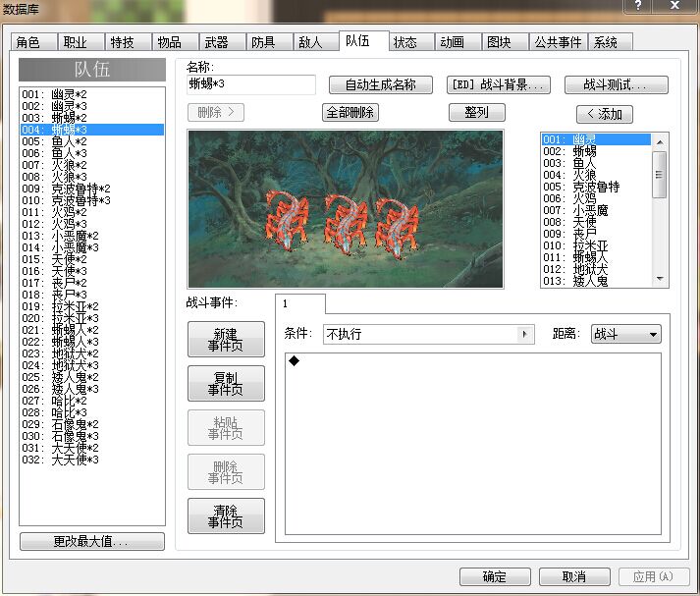Select enemy 009: 丧尸 in enemy list
This screenshot has width=700, height=596.
click(x=597, y=234)
